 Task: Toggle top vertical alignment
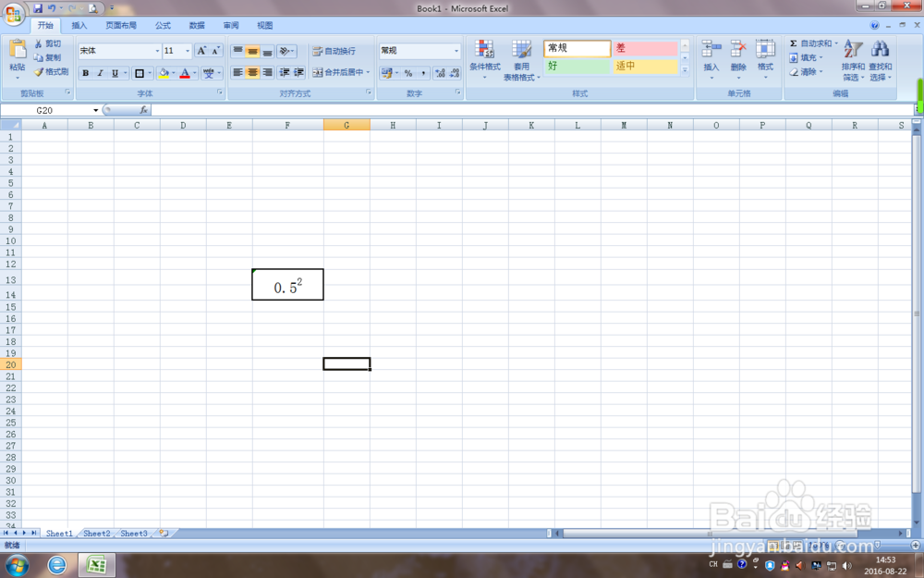237,51
